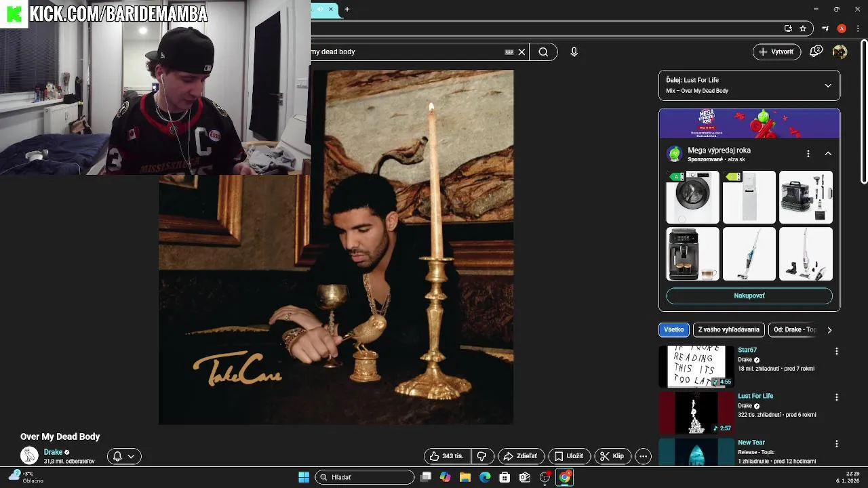Open the YouTube account avatar menu
The height and width of the screenshot is (488, 868).
840,52
